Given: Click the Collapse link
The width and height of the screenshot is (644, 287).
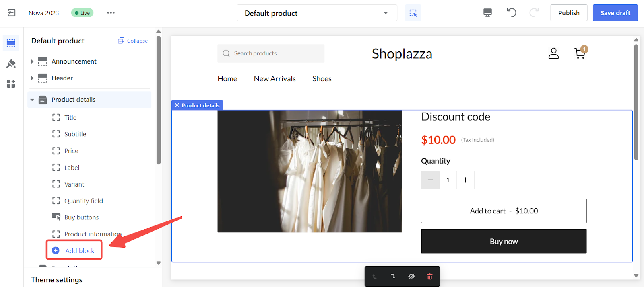Looking at the screenshot, I should [x=137, y=41].
